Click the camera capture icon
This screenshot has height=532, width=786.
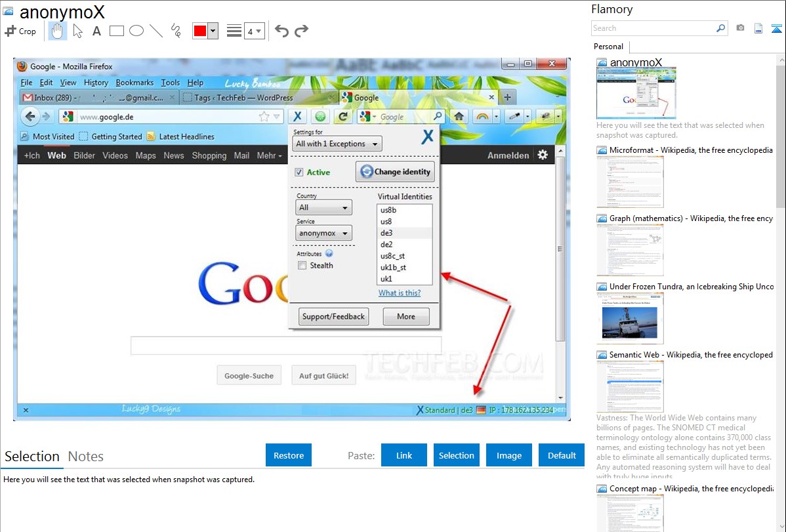740,28
